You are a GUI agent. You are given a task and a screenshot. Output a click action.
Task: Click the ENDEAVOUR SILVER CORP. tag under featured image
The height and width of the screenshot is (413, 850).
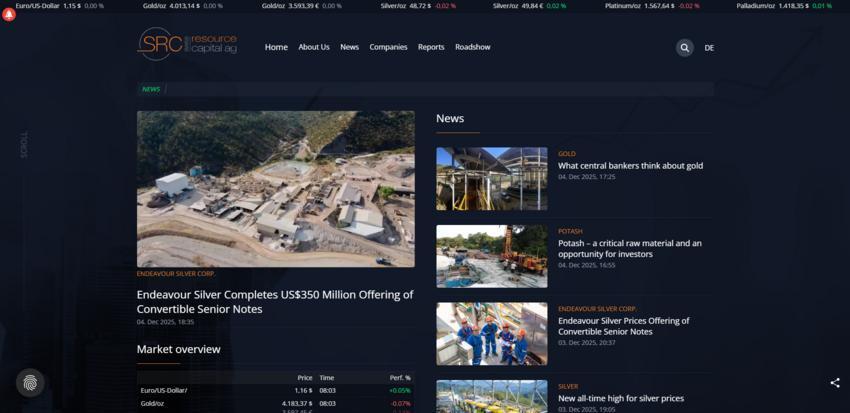tap(176, 274)
